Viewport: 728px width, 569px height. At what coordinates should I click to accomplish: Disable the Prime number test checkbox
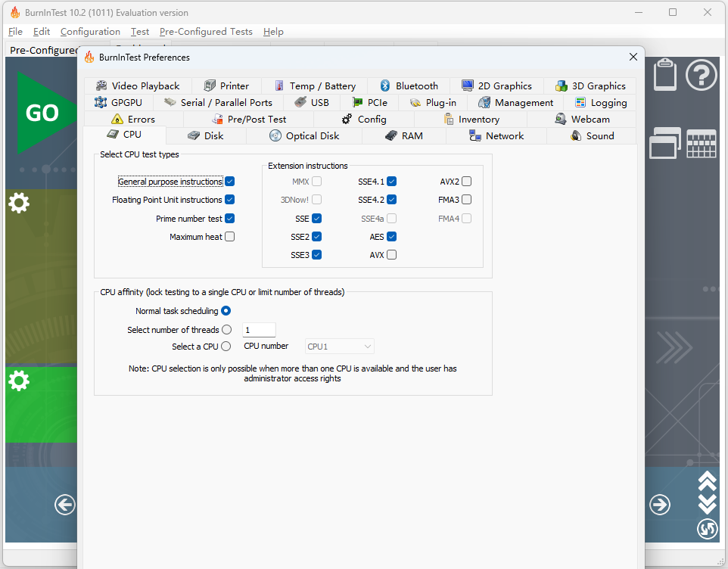tap(230, 218)
